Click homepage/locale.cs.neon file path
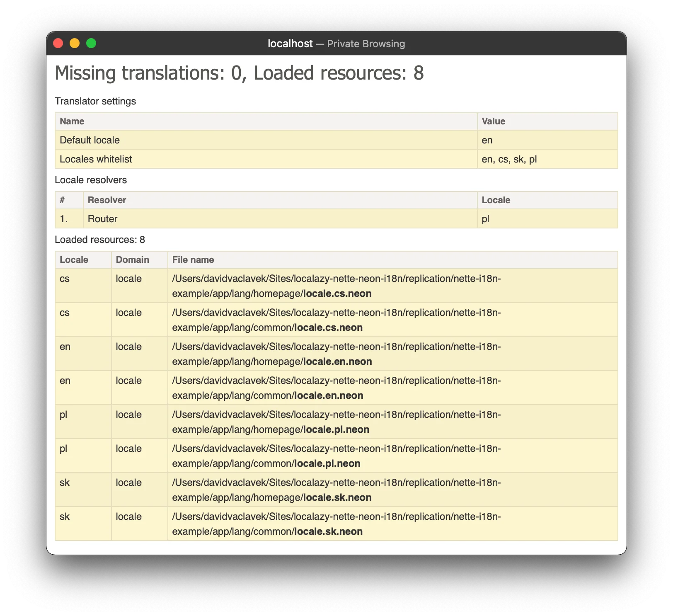The height and width of the screenshot is (616, 673). [x=336, y=286]
